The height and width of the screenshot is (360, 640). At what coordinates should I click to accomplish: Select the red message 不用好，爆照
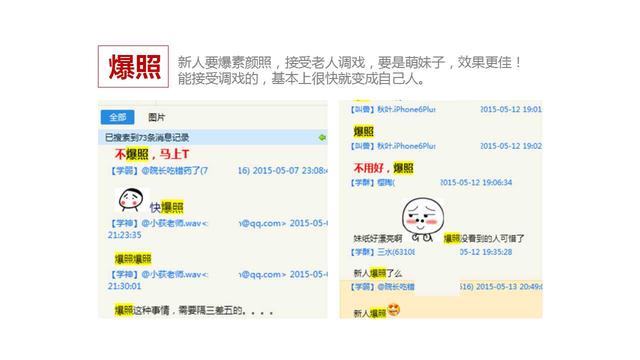pos(384,168)
